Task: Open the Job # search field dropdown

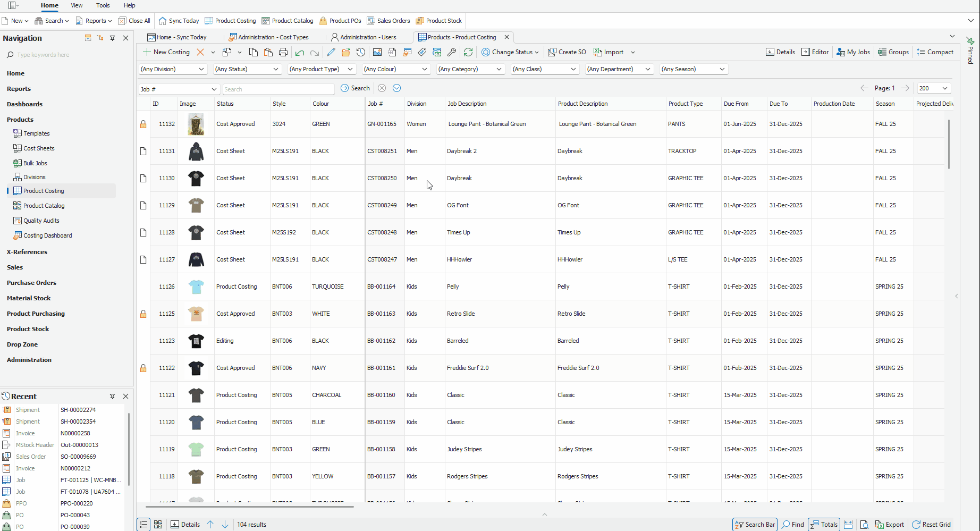Action: [179, 89]
